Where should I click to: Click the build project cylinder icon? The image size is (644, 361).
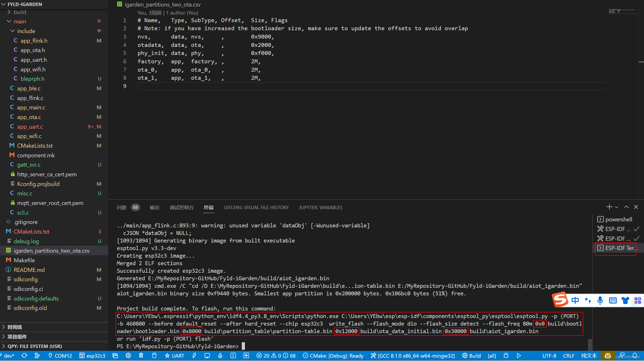154,356
